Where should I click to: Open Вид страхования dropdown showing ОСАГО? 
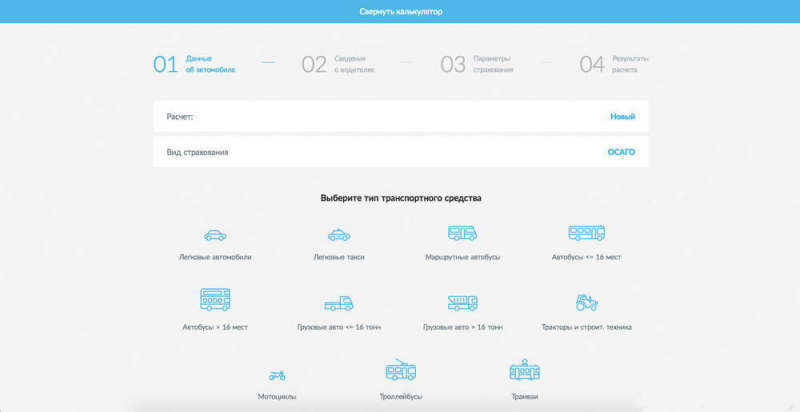(620, 152)
